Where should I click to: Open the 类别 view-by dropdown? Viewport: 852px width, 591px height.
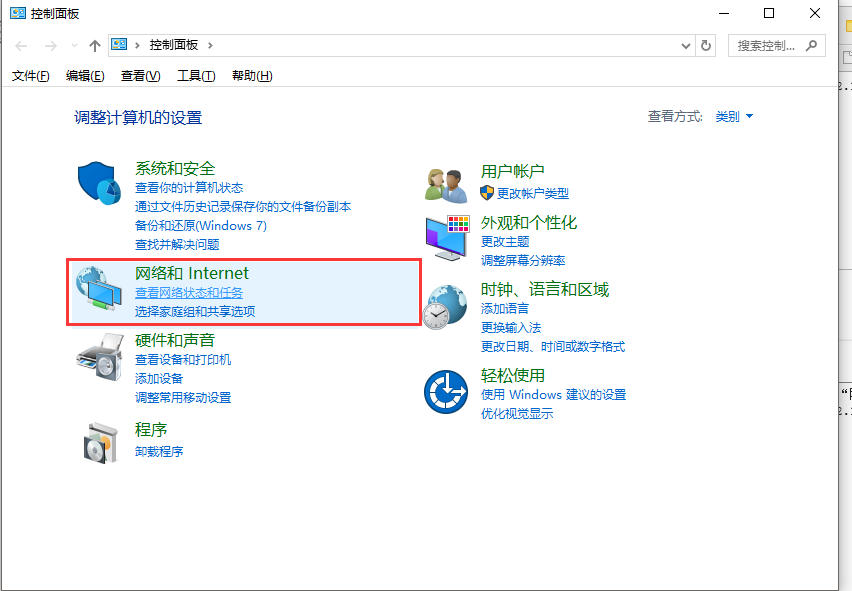tap(734, 116)
